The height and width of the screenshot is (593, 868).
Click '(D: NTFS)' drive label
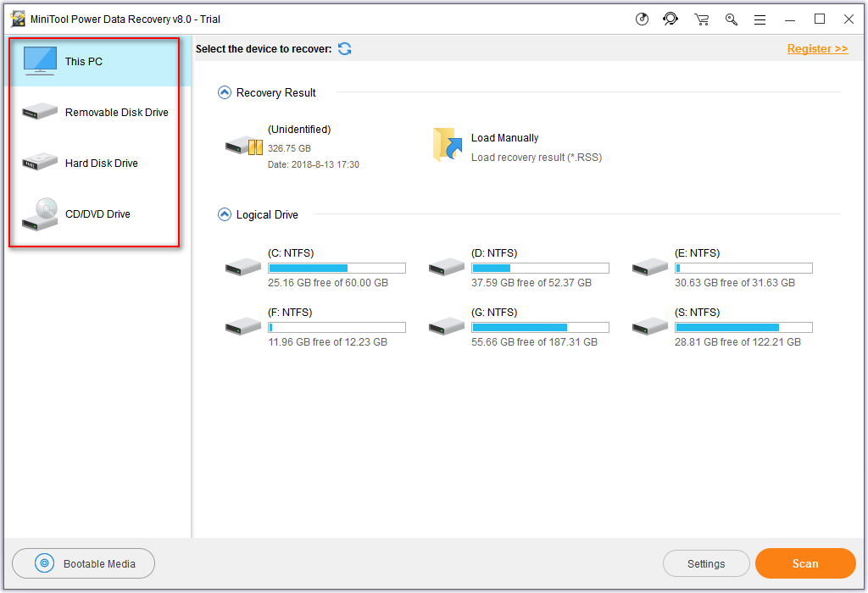tap(494, 253)
